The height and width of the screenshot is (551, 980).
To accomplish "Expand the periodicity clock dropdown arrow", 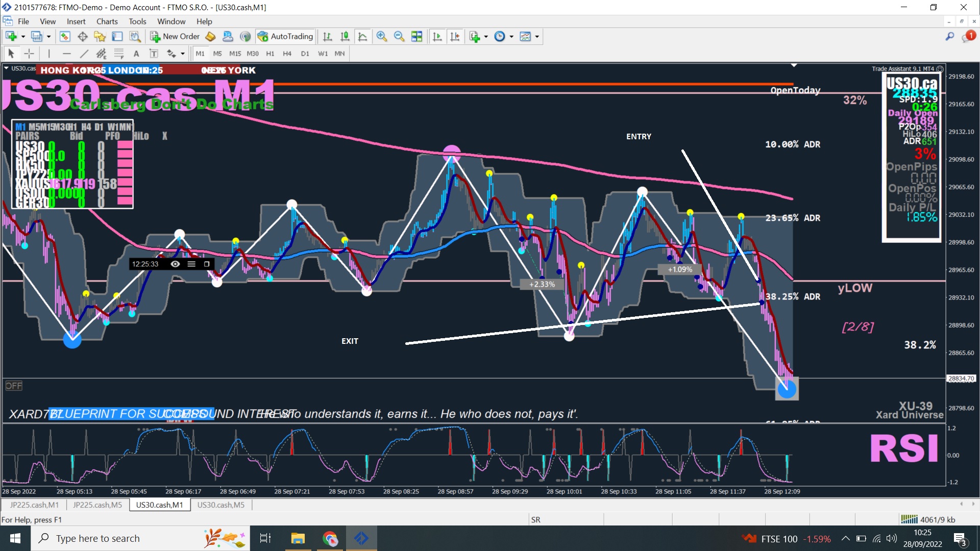I will (511, 37).
